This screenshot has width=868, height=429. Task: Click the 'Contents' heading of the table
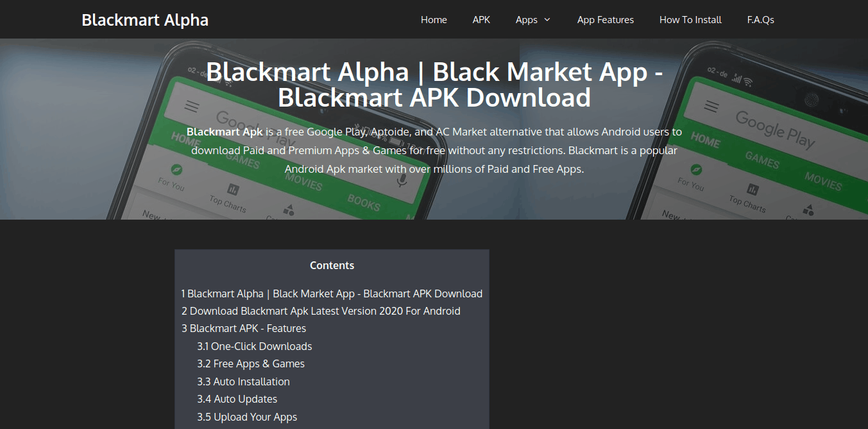[x=332, y=265]
